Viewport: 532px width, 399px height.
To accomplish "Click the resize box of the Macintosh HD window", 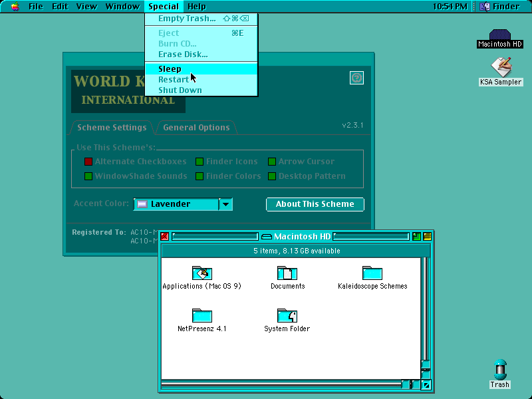I will pyautogui.click(x=426, y=385).
